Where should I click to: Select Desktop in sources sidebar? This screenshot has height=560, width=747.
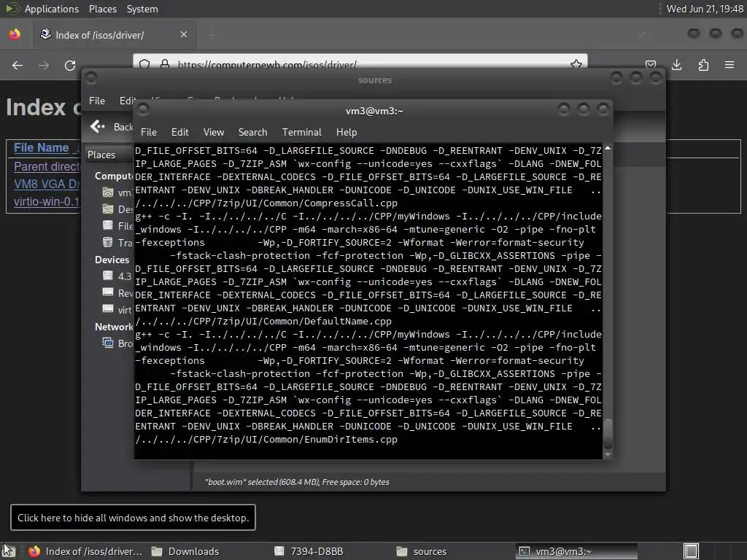[117, 209]
